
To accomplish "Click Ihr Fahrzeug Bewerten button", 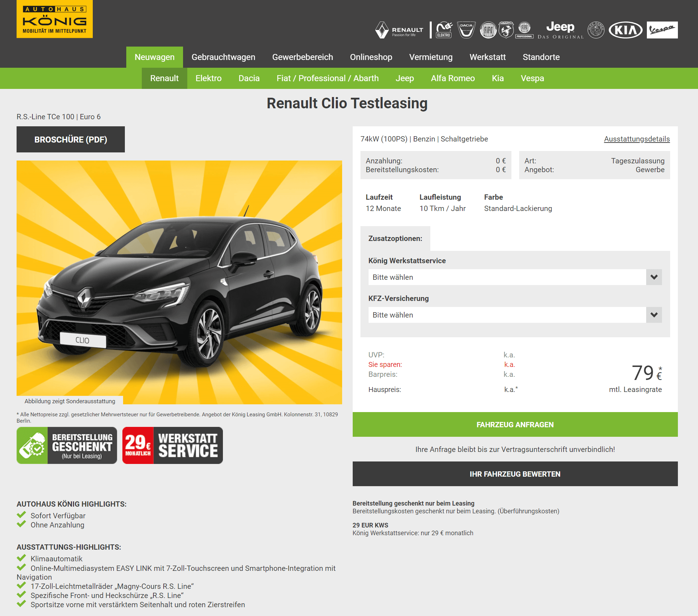I will (515, 474).
